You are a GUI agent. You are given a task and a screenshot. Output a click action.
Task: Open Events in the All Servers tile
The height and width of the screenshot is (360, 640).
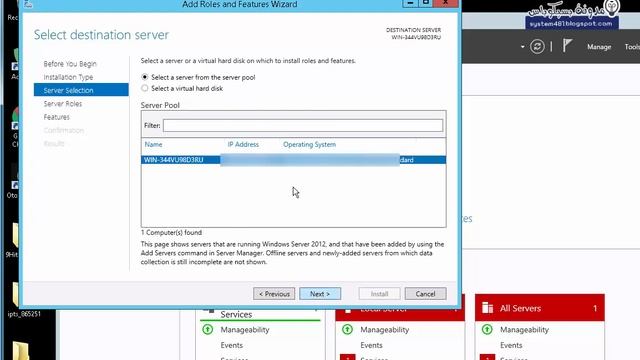(x=511, y=345)
